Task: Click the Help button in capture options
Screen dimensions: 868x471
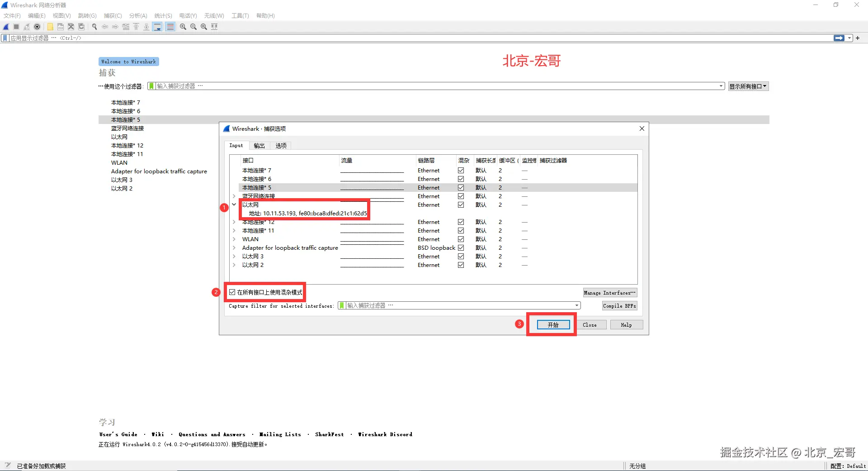Action: tap(627, 325)
